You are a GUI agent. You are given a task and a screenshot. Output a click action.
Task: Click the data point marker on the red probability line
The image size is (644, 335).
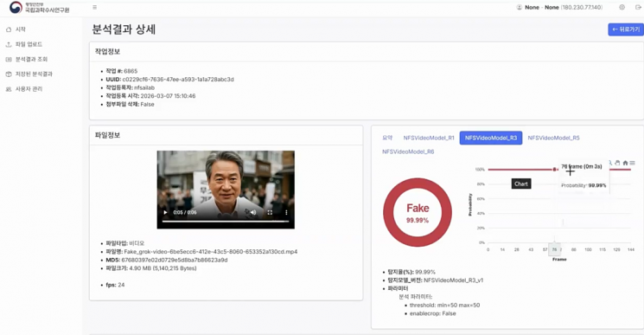[x=554, y=170]
